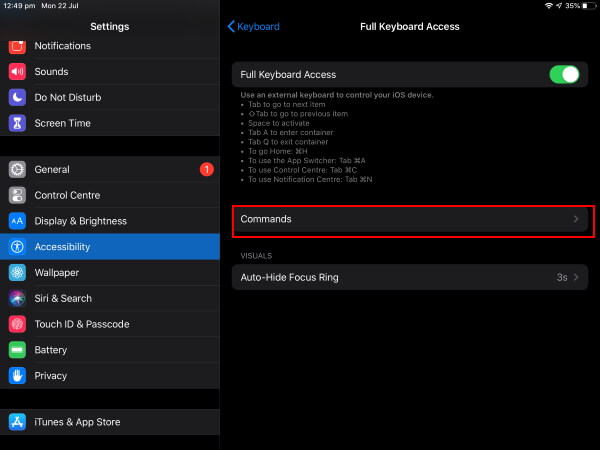Open Do Not Disturb settings
The height and width of the screenshot is (450, 600).
pyautogui.click(x=110, y=97)
